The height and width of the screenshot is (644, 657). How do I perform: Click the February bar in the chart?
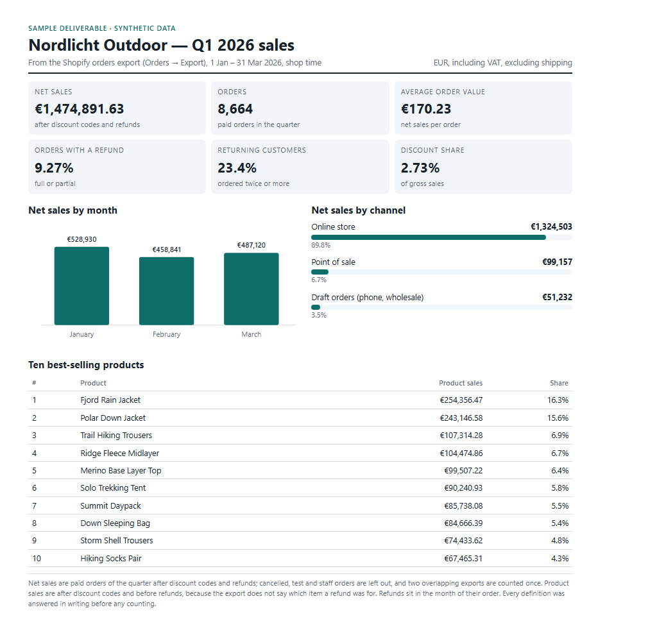coord(166,291)
